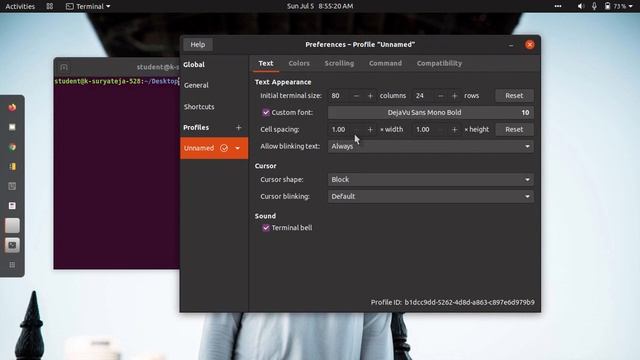Switch to the Colors tab
Viewport: 640px width, 360px height.
299,63
